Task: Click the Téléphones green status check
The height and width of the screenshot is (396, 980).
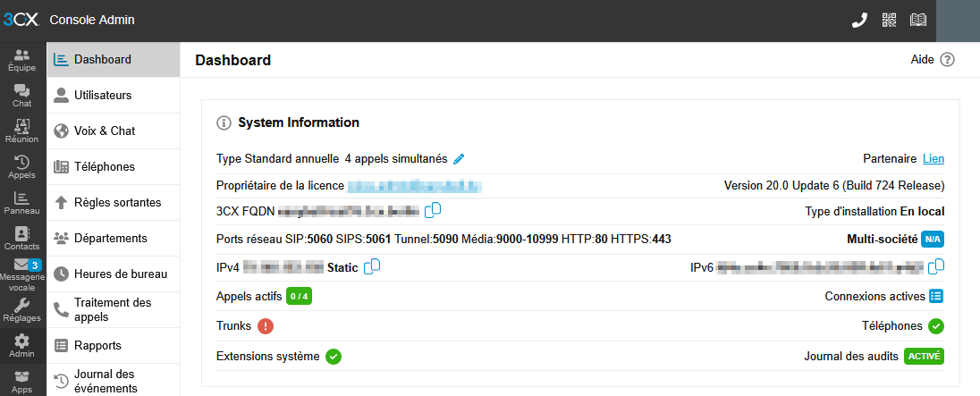Action: tap(935, 326)
